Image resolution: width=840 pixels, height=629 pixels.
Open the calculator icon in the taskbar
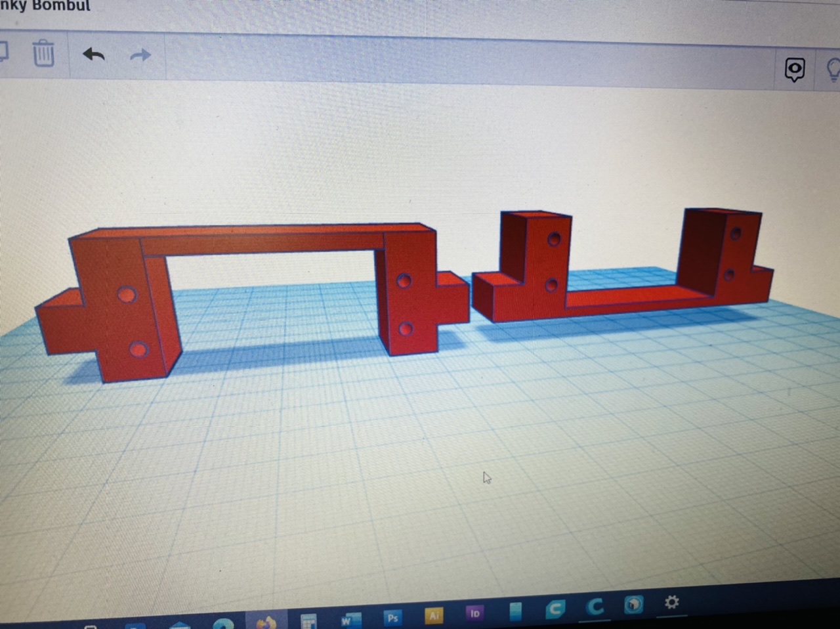point(308,621)
